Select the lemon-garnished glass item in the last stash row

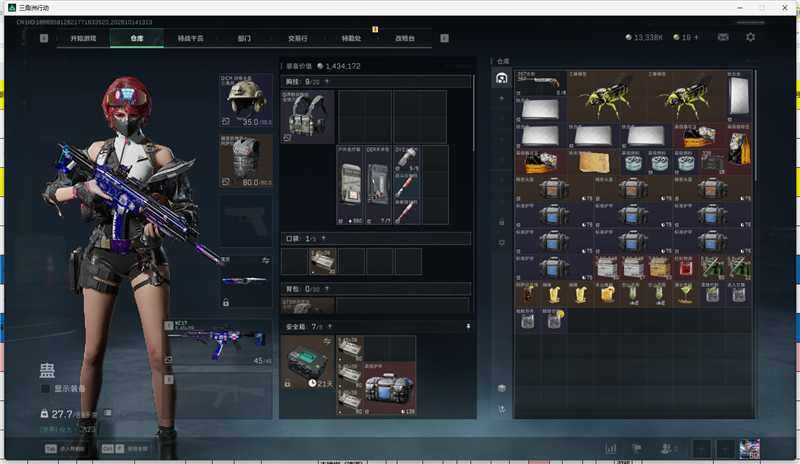(x=555, y=321)
